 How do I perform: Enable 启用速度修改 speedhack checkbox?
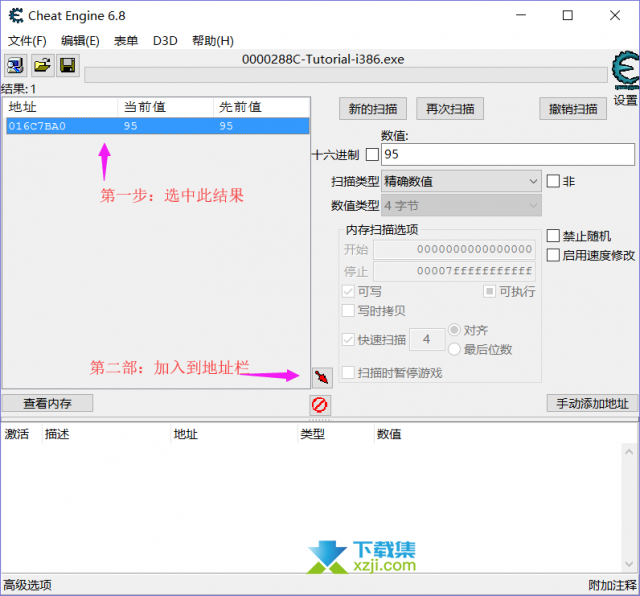point(553,255)
